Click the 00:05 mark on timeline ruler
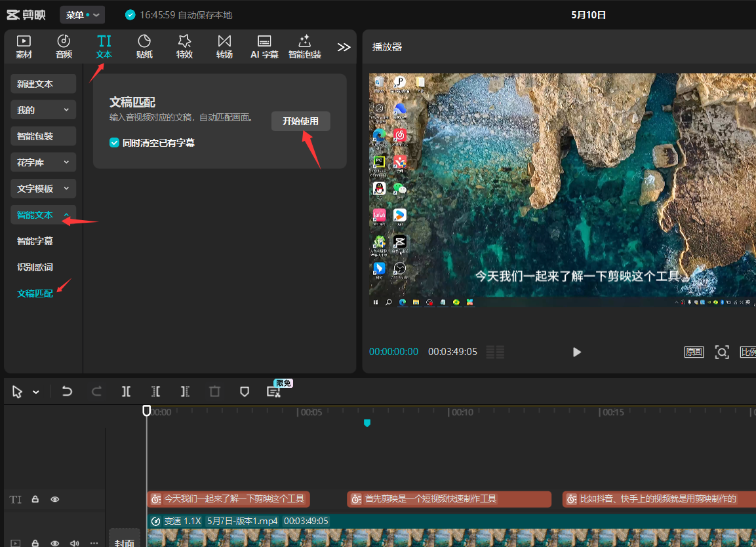The image size is (756, 547). [311, 412]
